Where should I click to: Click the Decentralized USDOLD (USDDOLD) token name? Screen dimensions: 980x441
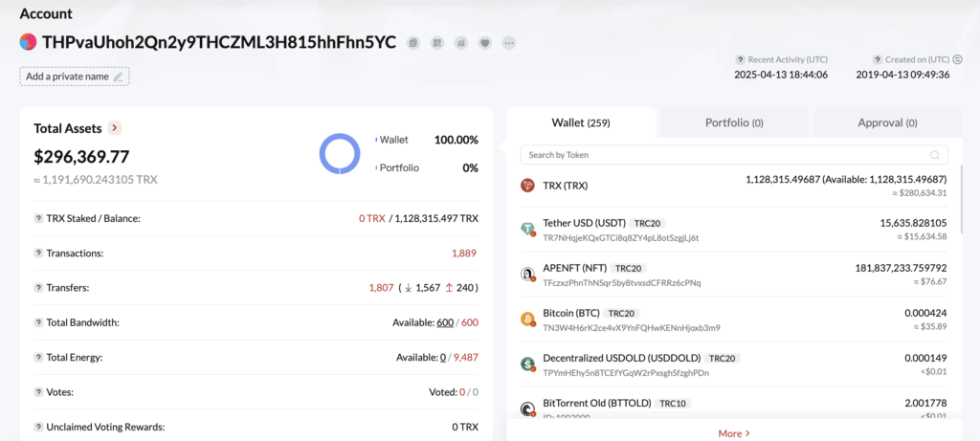(x=622, y=358)
